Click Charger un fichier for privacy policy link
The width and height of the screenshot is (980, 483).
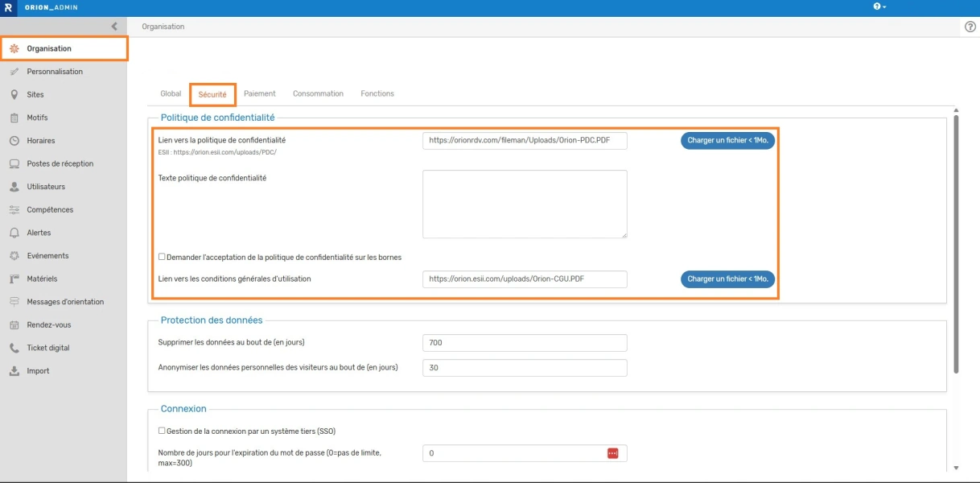tap(727, 141)
